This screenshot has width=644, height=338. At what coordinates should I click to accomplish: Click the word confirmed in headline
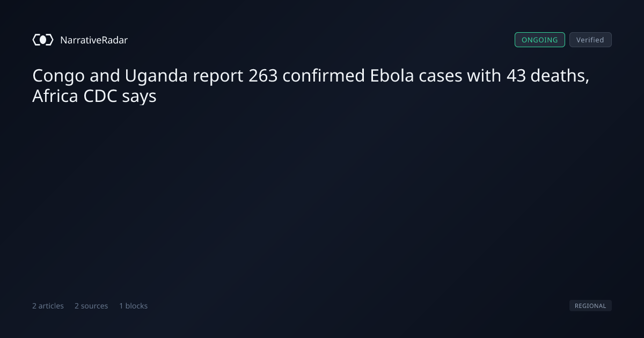(x=324, y=77)
